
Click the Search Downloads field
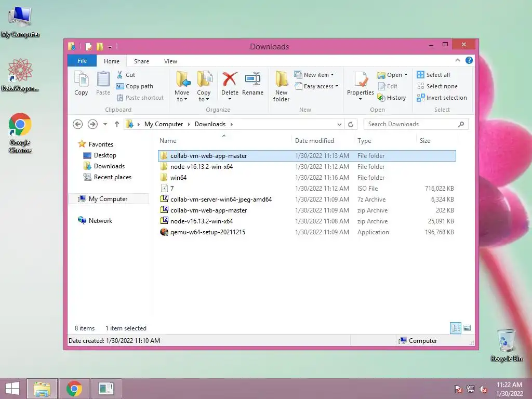click(x=416, y=124)
